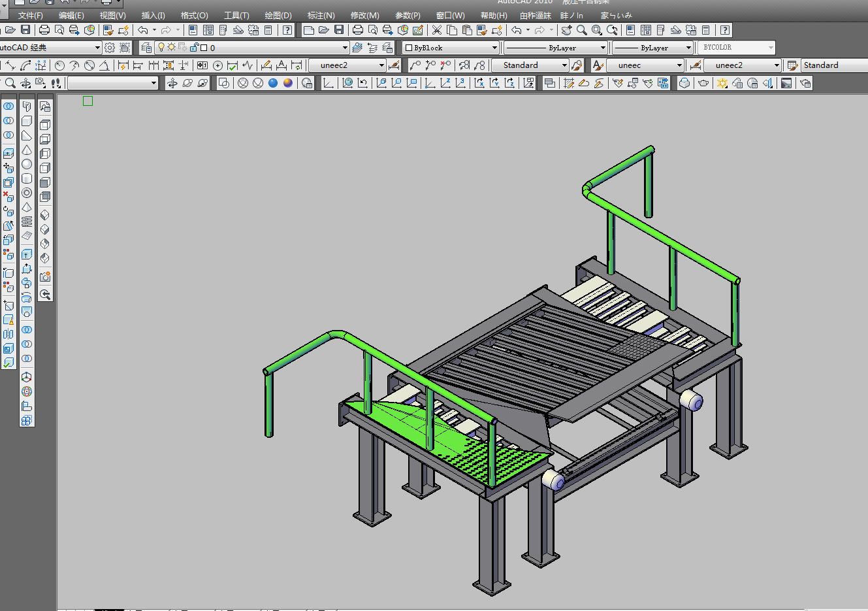Toggle the padlock on layer 0
868x611 pixels.
coord(194,48)
